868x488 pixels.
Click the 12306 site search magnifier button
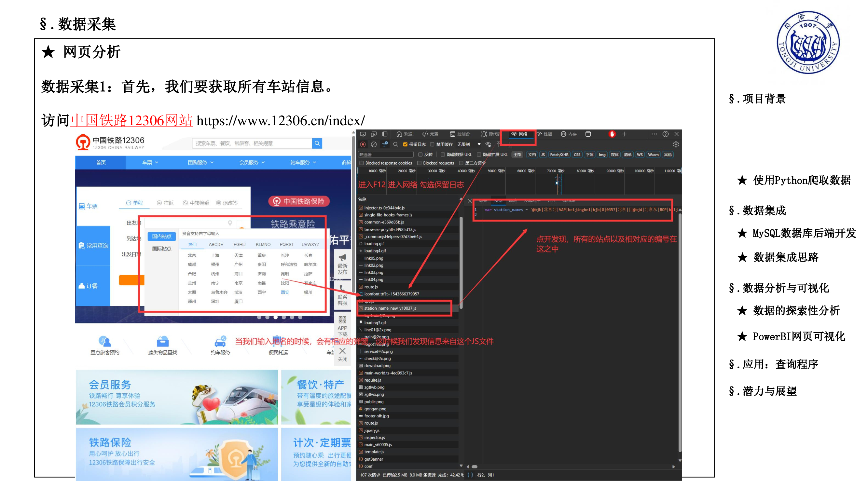click(x=317, y=143)
